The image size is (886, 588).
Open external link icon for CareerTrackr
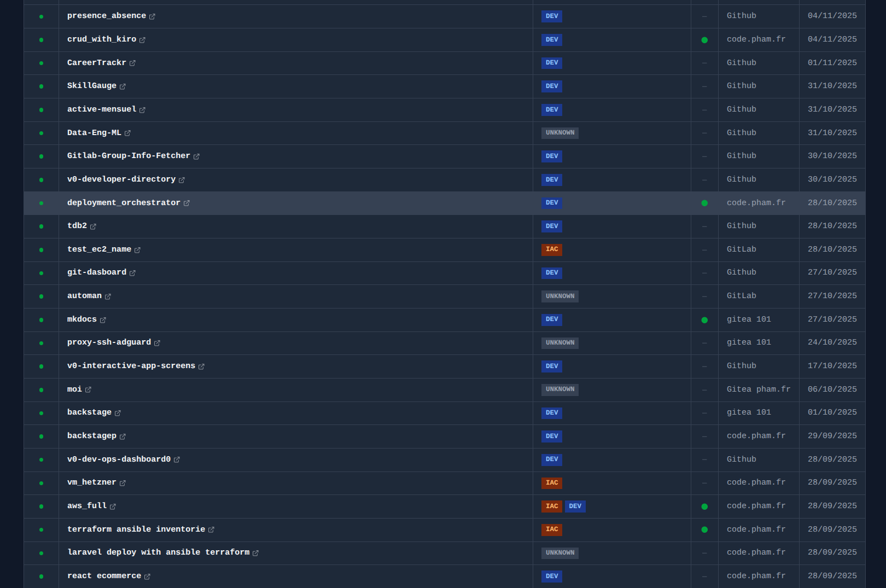(x=132, y=63)
